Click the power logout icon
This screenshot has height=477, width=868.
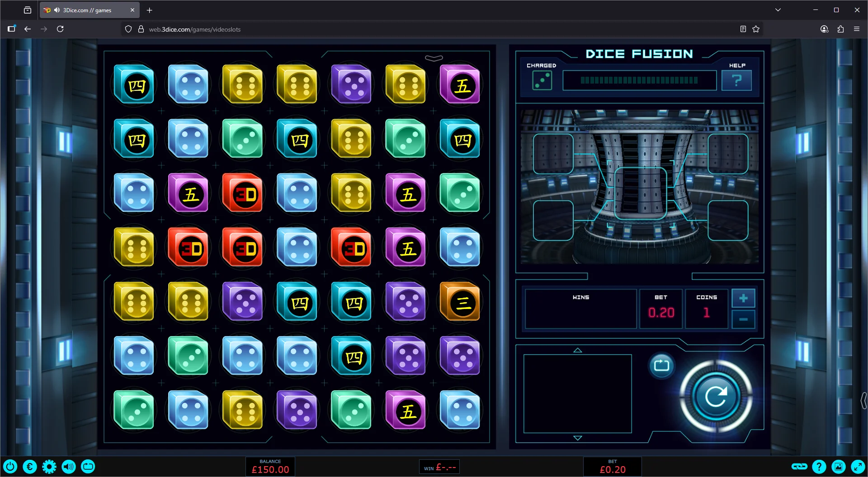coord(10,467)
